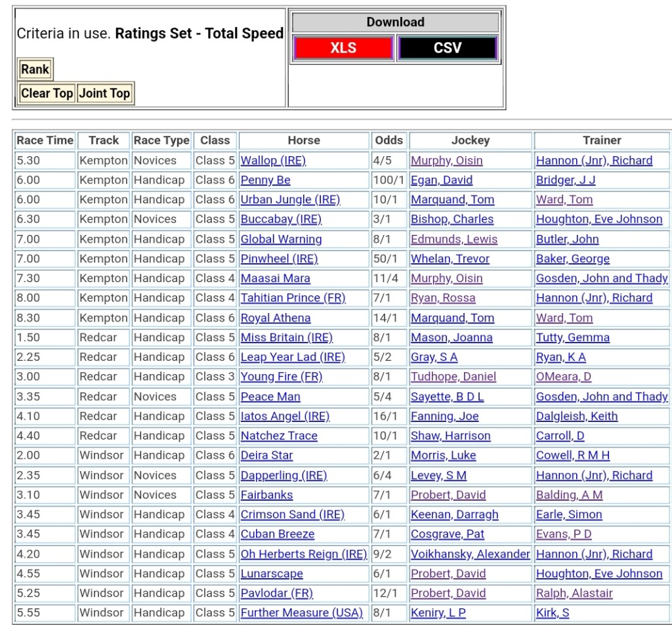Viewport: 672px width, 626px height.
Task: Open the Penny Be horse page
Action: 265,180
